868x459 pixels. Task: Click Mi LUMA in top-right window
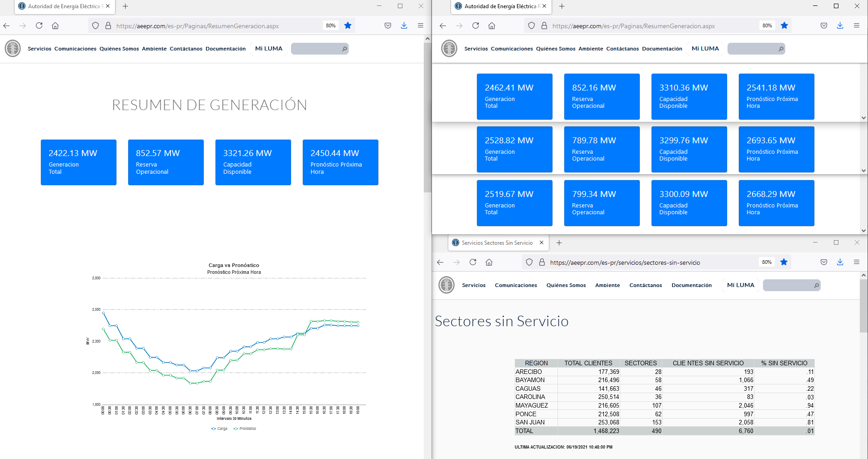point(705,49)
